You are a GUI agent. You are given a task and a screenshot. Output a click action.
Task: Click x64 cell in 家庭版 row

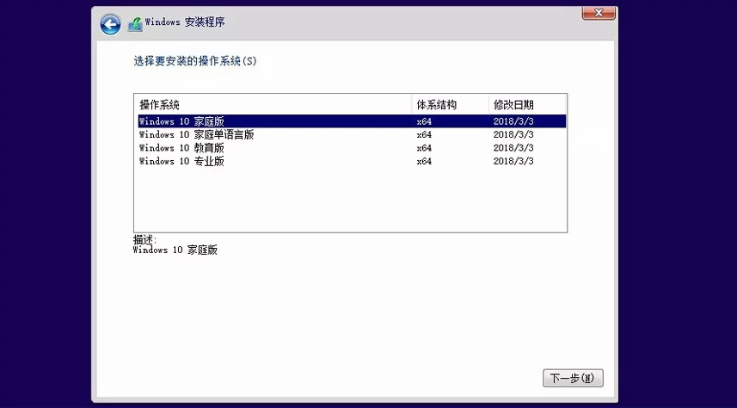click(x=424, y=121)
